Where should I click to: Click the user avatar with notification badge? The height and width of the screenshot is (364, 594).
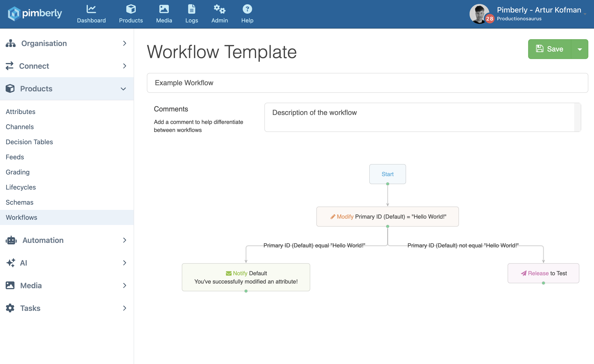click(x=480, y=14)
